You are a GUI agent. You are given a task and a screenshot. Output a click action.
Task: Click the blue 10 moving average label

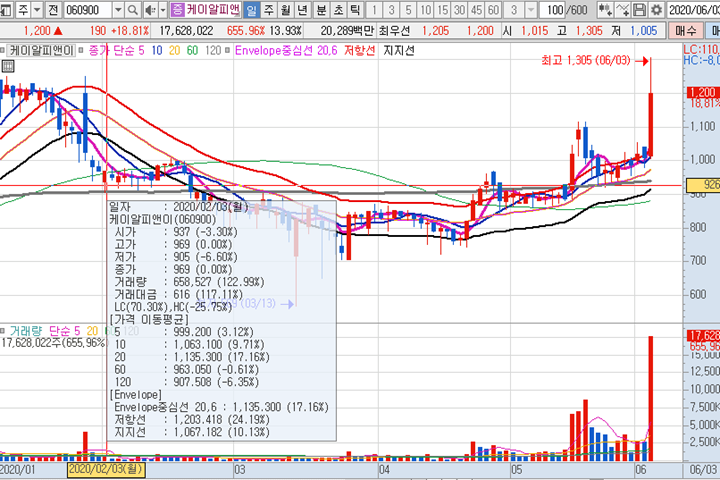[x=157, y=51]
